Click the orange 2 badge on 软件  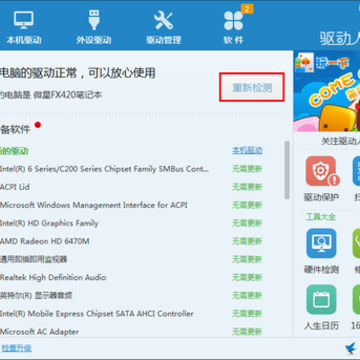click(x=247, y=9)
